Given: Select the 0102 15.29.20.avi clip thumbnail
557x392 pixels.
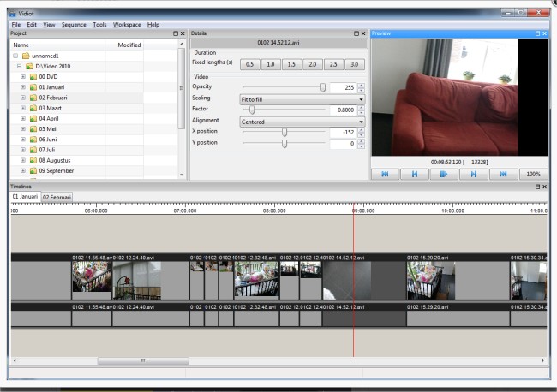Looking at the screenshot, I should (x=430, y=279).
